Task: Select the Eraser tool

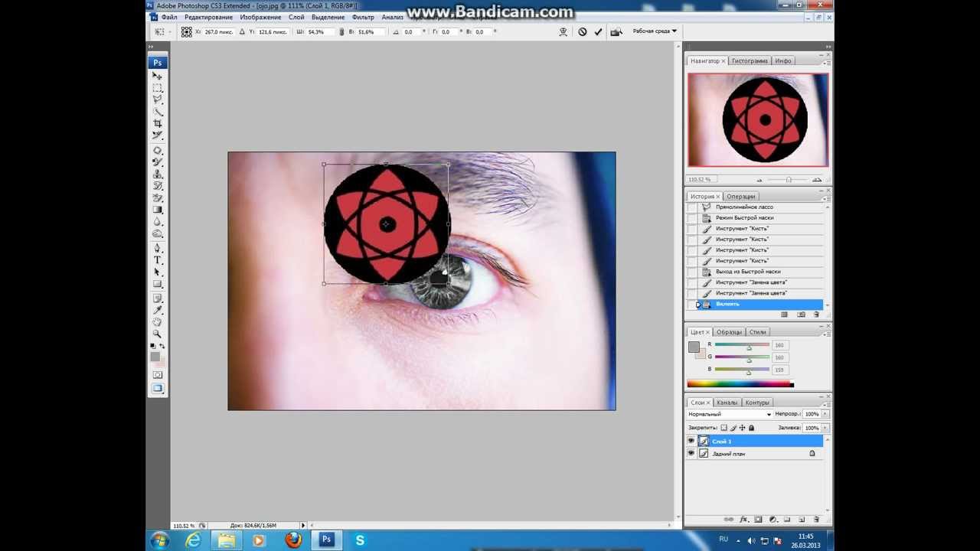Action: coord(158,197)
